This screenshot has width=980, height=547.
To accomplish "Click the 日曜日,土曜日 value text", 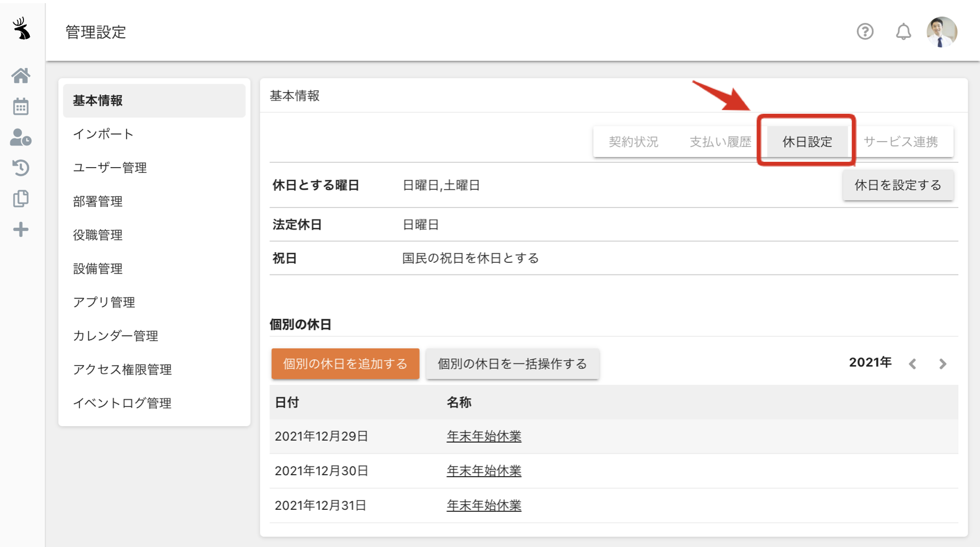I will [441, 185].
